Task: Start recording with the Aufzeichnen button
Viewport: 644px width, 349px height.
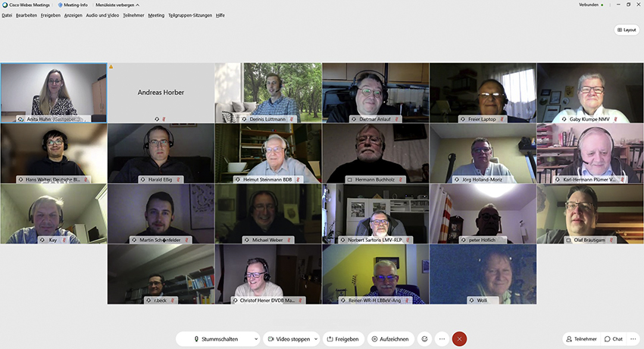Action: (390, 339)
